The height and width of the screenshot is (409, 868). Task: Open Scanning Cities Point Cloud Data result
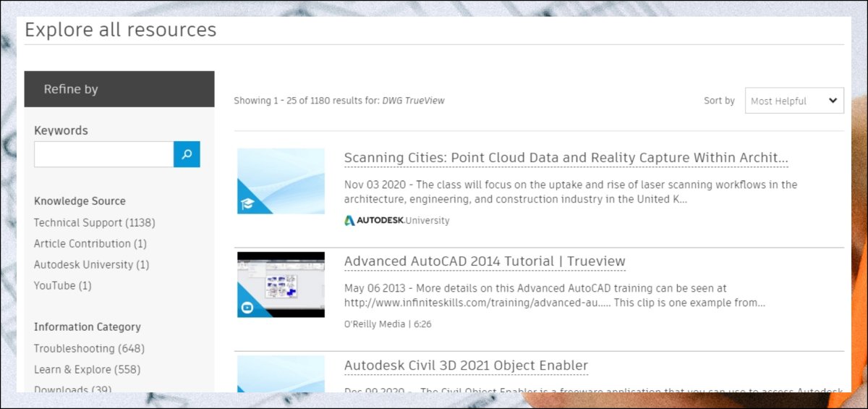tap(566, 158)
